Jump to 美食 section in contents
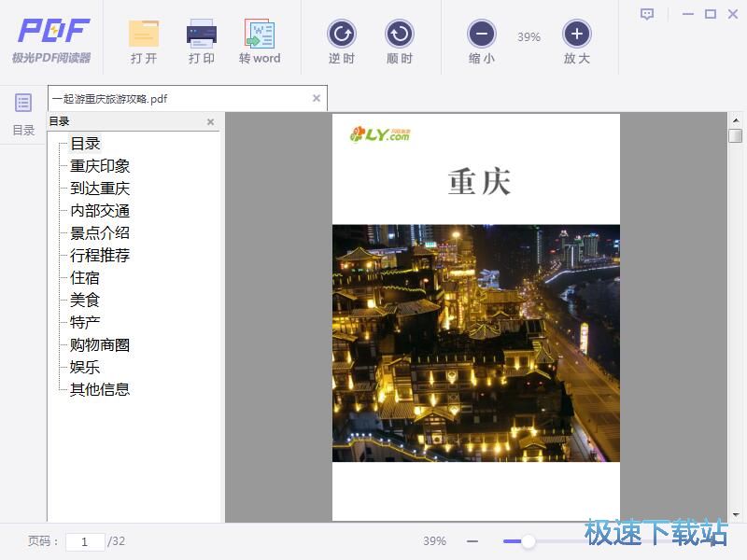Screen dimensions: 747x560 click(84, 300)
